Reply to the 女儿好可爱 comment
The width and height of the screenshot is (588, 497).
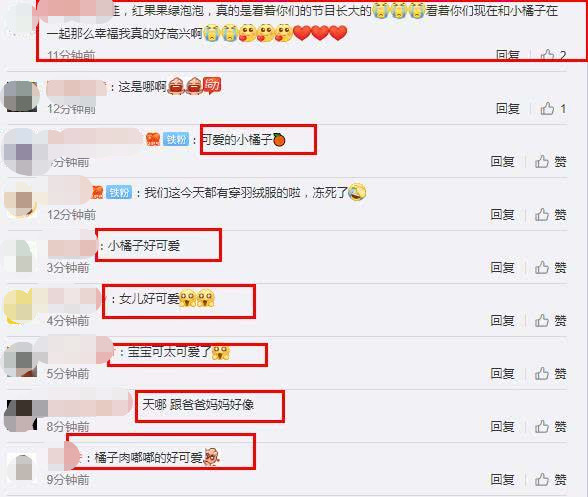[502, 321]
